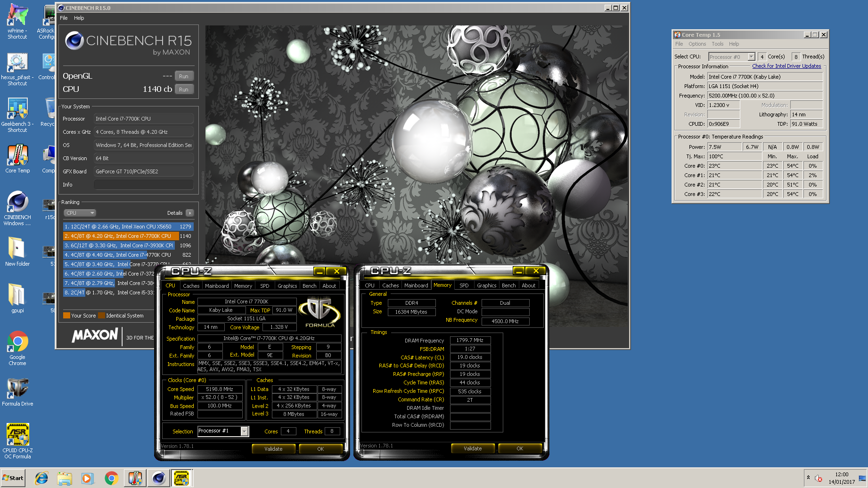Click OK in right CPU-Z window
This screenshot has width=868, height=488.
pos(520,448)
